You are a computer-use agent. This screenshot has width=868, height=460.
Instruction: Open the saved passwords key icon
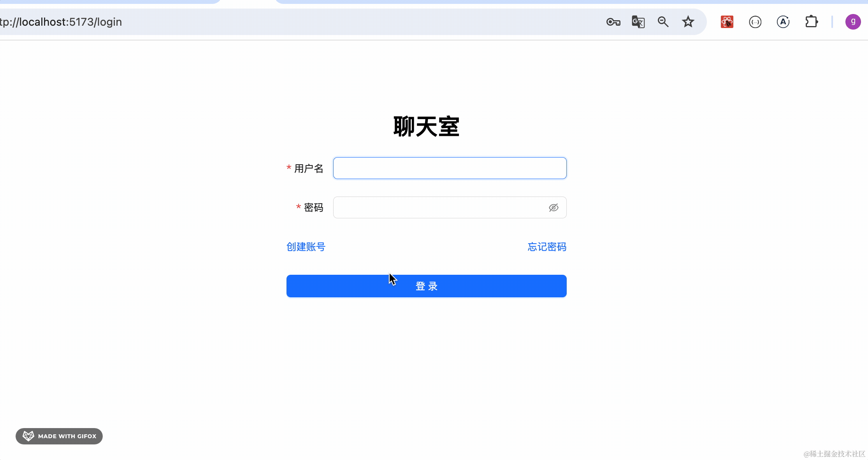(613, 22)
